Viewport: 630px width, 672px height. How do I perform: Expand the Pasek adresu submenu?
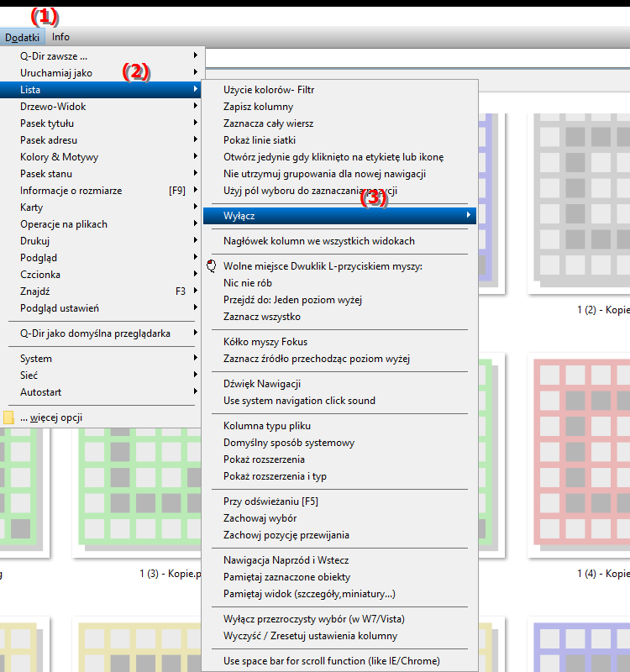click(x=101, y=140)
